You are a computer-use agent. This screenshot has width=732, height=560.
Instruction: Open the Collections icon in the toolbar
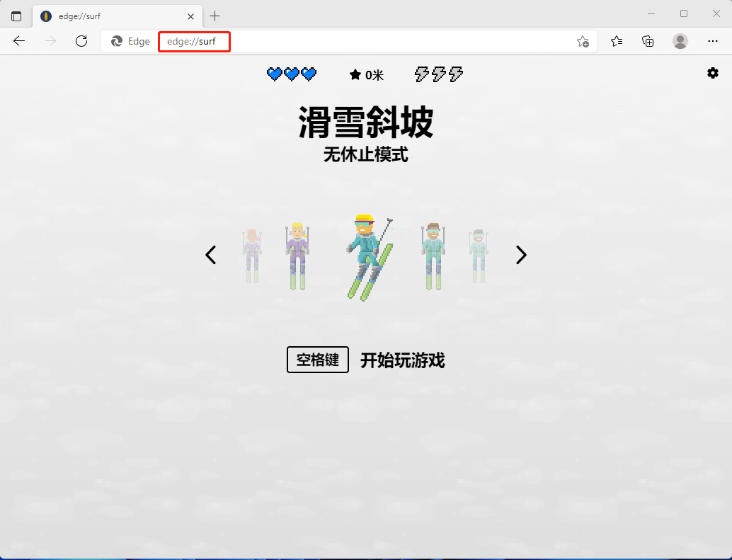click(647, 42)
